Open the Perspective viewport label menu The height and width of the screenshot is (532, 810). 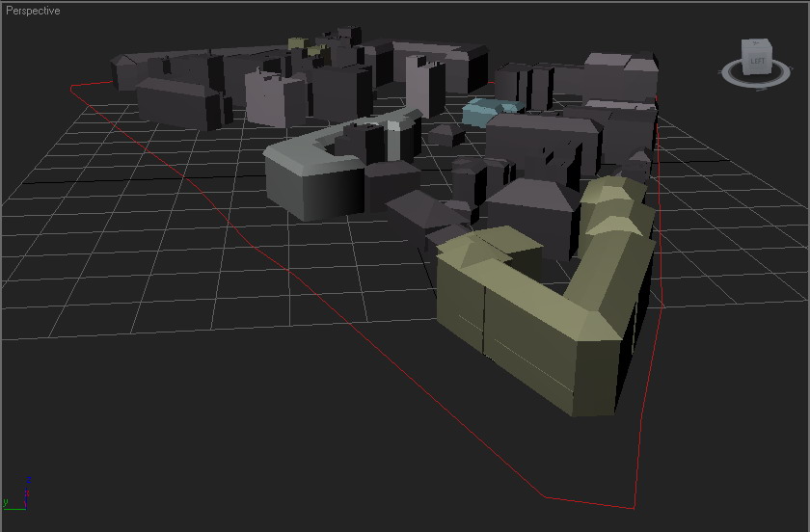click(33, 11)
